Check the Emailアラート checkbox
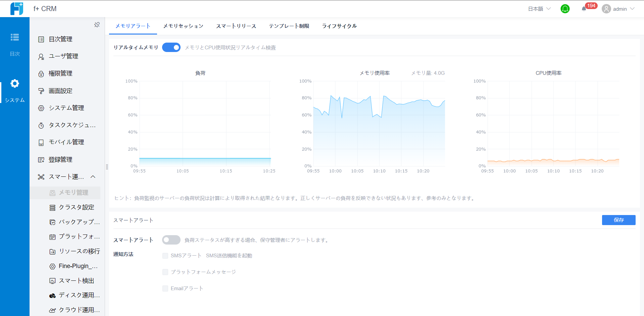The image size is (644, 316). [165, 288]
